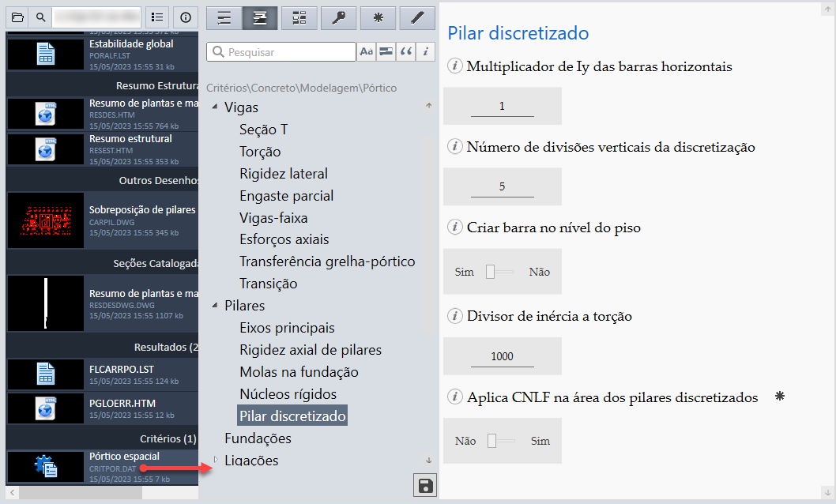Screen dimensions: 836x504
Task: Open the info icon in file panel
Action: coord(186,17)
